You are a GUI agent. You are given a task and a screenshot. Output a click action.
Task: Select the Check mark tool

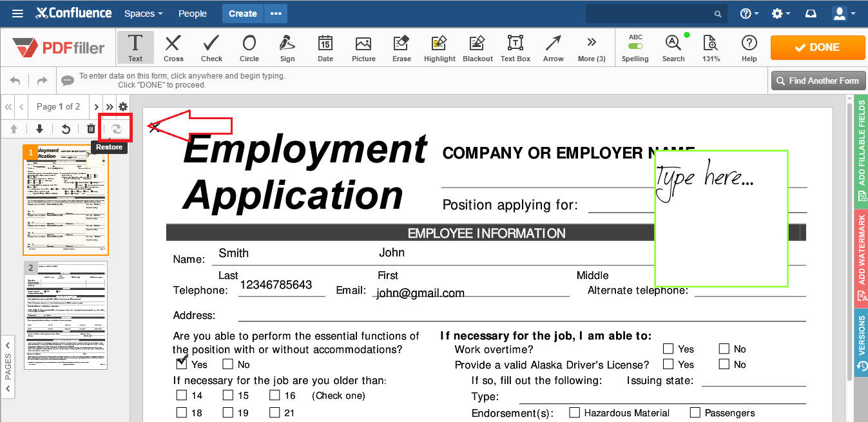click(x=211, y=47)
